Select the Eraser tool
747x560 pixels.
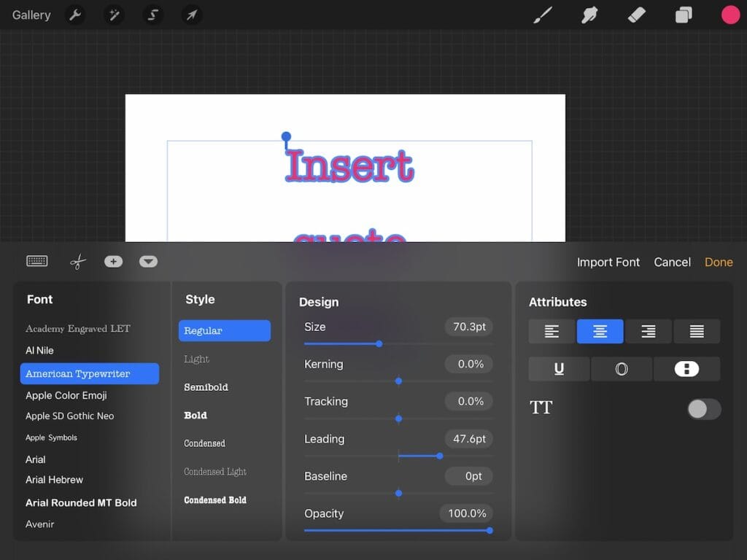coord(636,15)
